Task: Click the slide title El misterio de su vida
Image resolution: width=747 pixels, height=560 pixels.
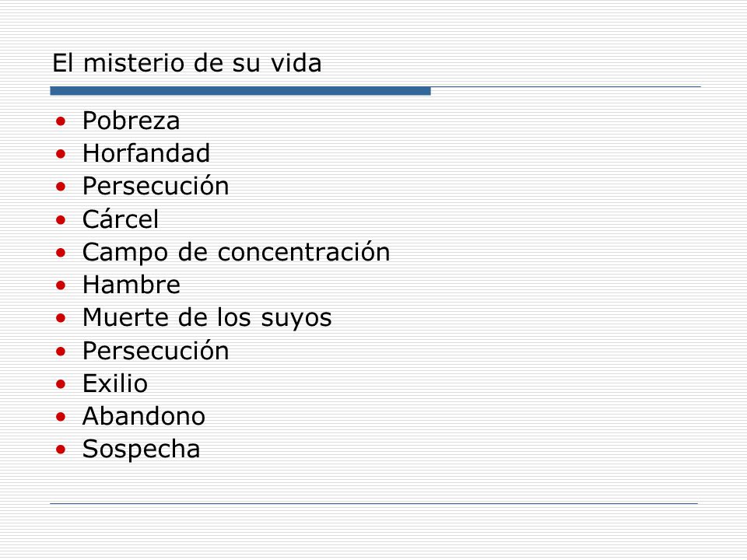Action: point(187,63)
